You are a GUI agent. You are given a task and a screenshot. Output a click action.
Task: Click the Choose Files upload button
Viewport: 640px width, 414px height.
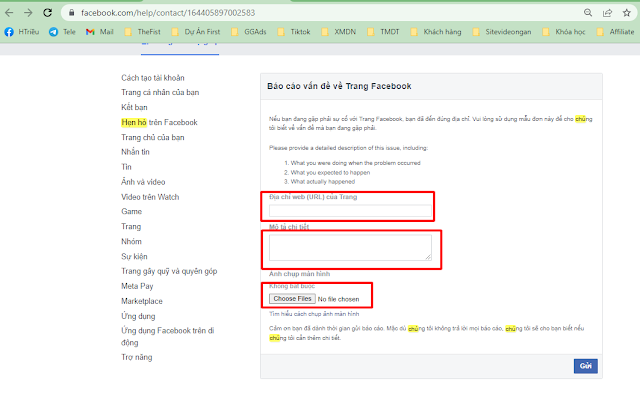292,299
